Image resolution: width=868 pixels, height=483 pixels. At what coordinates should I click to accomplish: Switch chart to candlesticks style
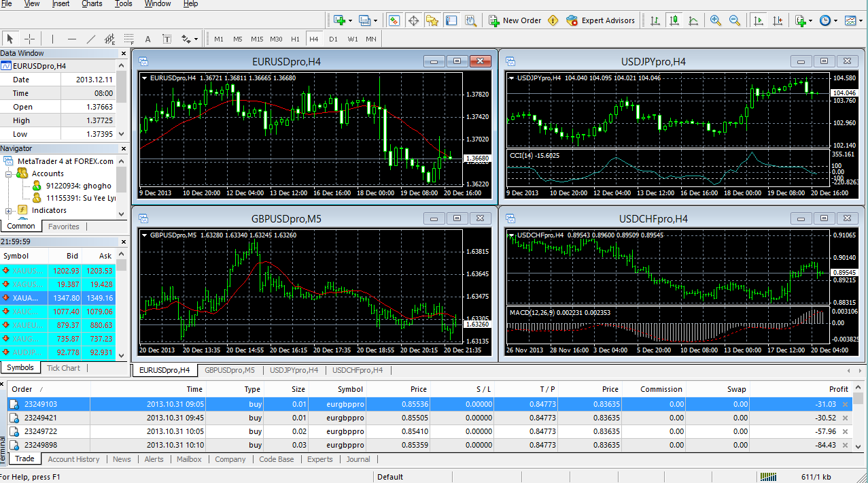click(674, 20)
